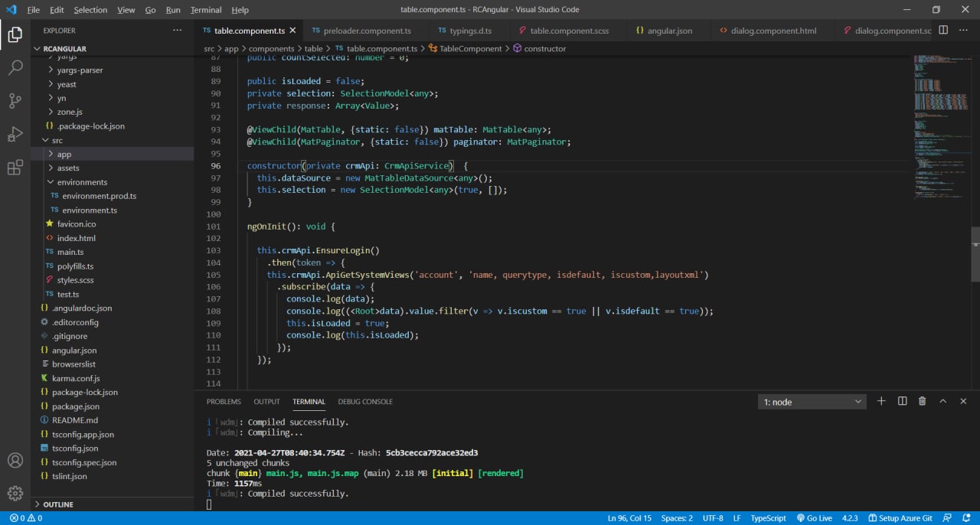Click the split editor icon
Screen dimensions: 980x525
(x=943, y=31)
